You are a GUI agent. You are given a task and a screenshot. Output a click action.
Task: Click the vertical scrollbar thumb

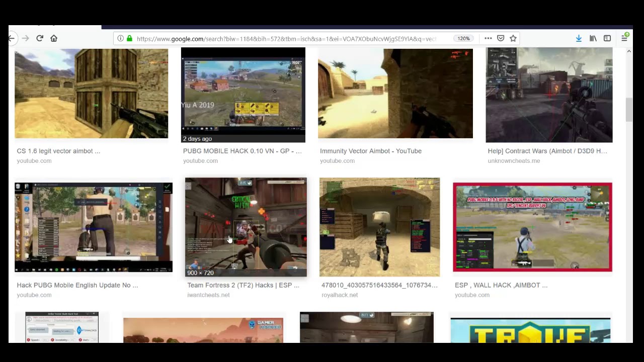click(x=629, y=110)
